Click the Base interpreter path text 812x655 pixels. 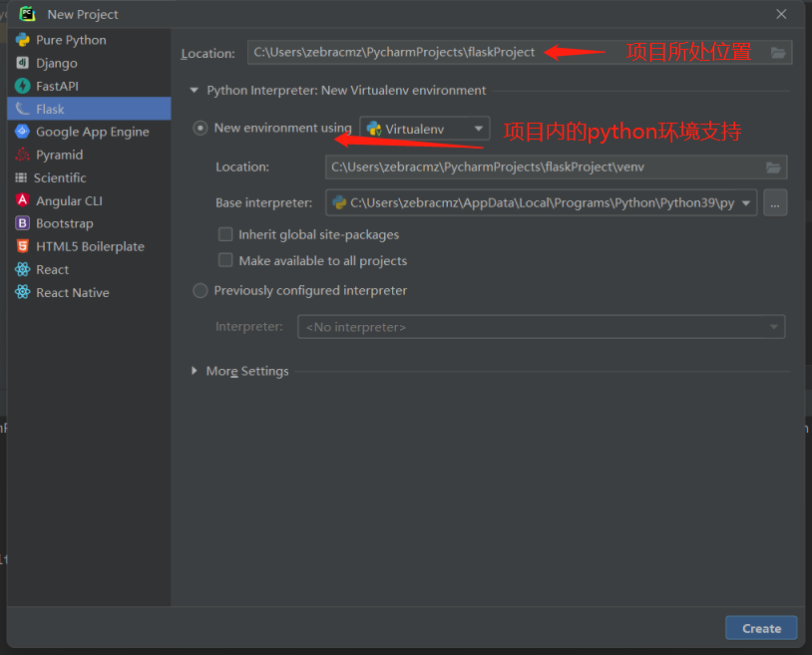click(543, 202)
